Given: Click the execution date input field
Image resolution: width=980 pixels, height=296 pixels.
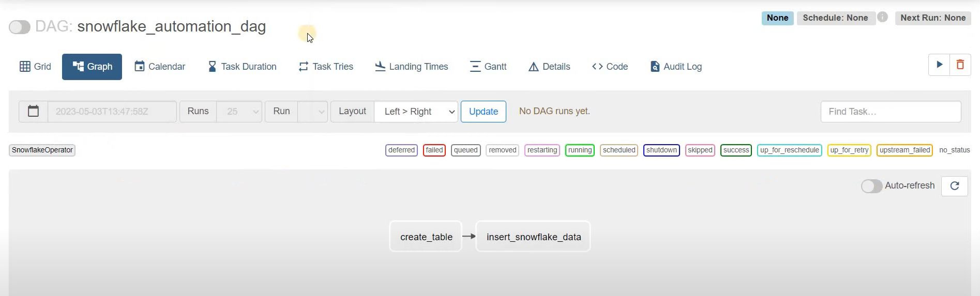Looking at the screenshot, I should point(112,112).
